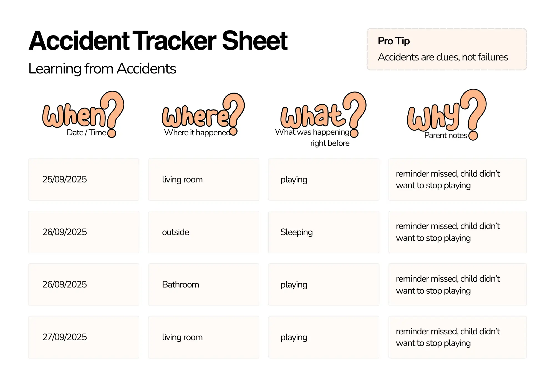Select the parent notes cell beside 25/09/2025
555x392 pixels.
pyautogui.click(x=457, y=179)
